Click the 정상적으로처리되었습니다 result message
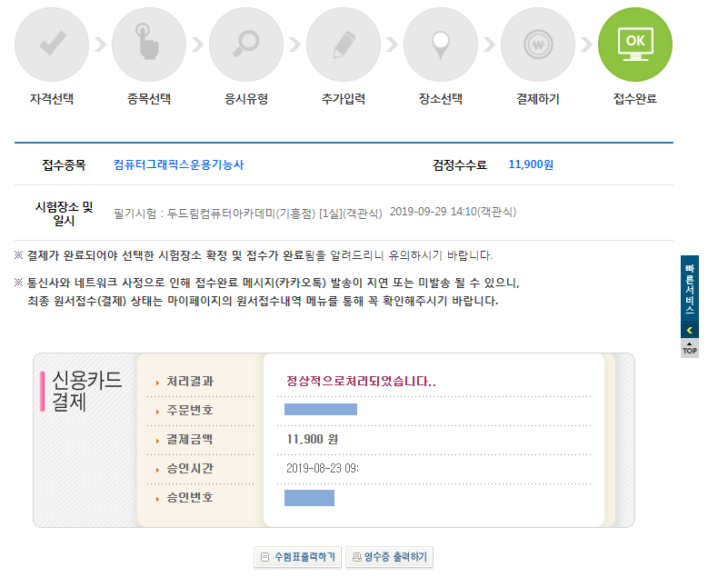The image size is (728, 587). click(x=361, y=382)
